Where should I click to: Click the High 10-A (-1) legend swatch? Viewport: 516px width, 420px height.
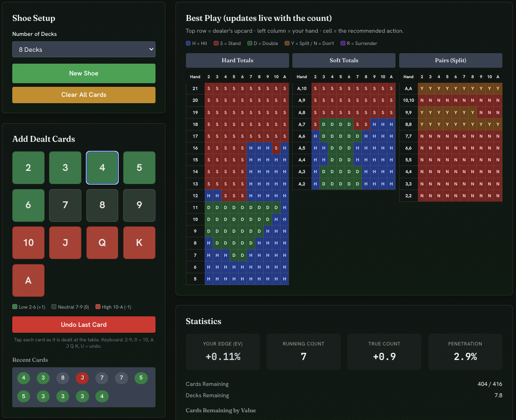pos(98,306)
